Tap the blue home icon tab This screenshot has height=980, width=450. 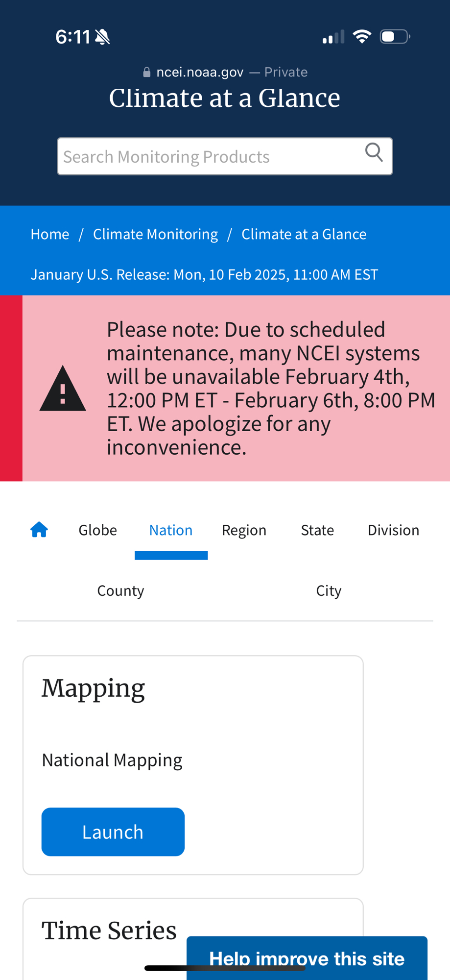(39, 530)
